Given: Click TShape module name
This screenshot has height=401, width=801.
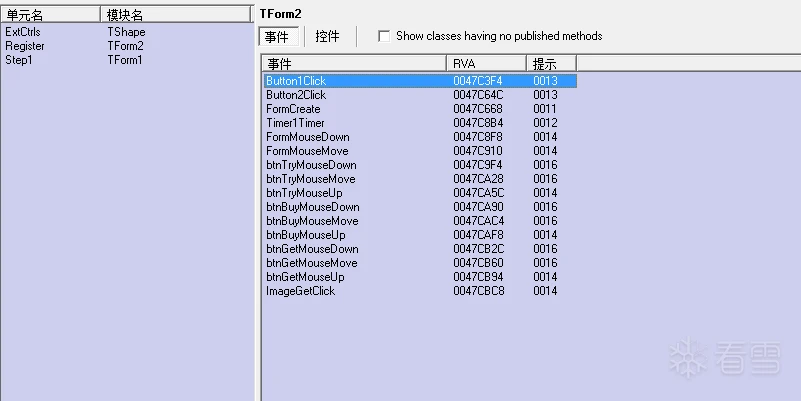Looking at the screenshot, I should (x=126, y=32).
